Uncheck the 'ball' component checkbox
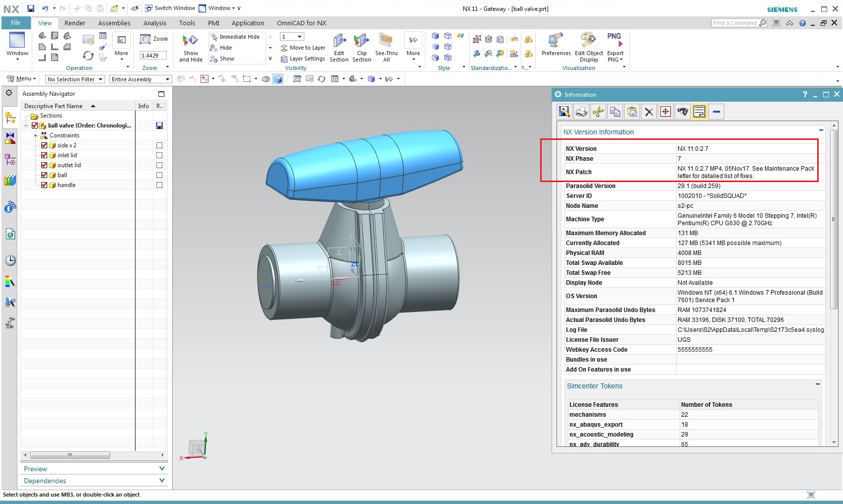The height and width of the screenshot is (504, 843). point(44,175)
